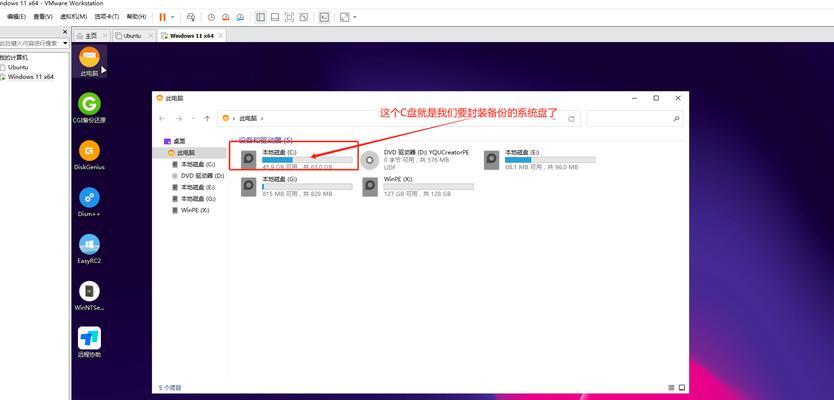Open the 此电脑 desktop icon
The image size is (834, 400).
(89, 61)
